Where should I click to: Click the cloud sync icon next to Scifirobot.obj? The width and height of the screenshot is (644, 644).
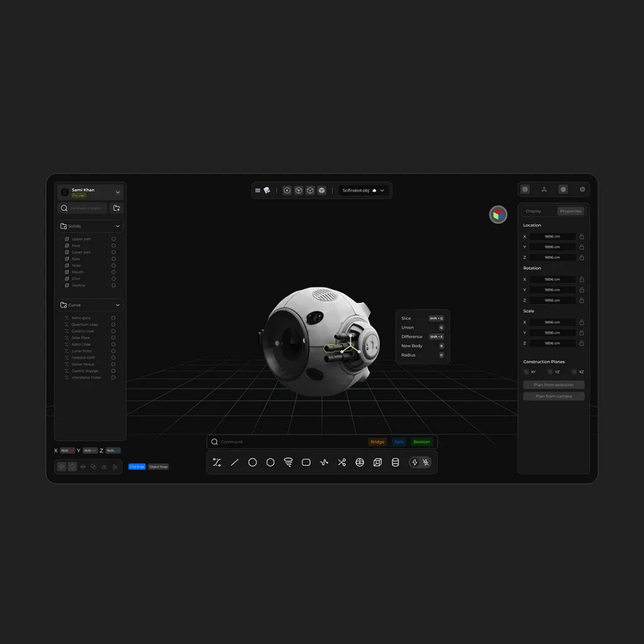point(374,191)
